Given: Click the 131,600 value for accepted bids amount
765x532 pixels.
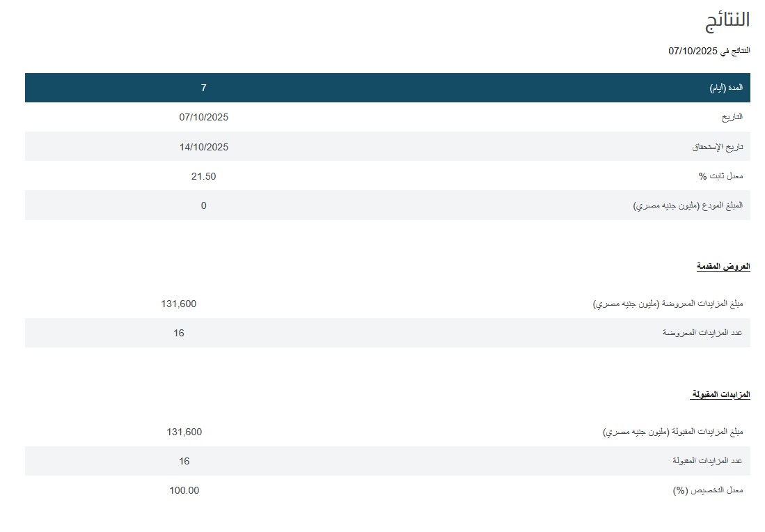Looking at the screenshot, I should (x=184, y=432).
